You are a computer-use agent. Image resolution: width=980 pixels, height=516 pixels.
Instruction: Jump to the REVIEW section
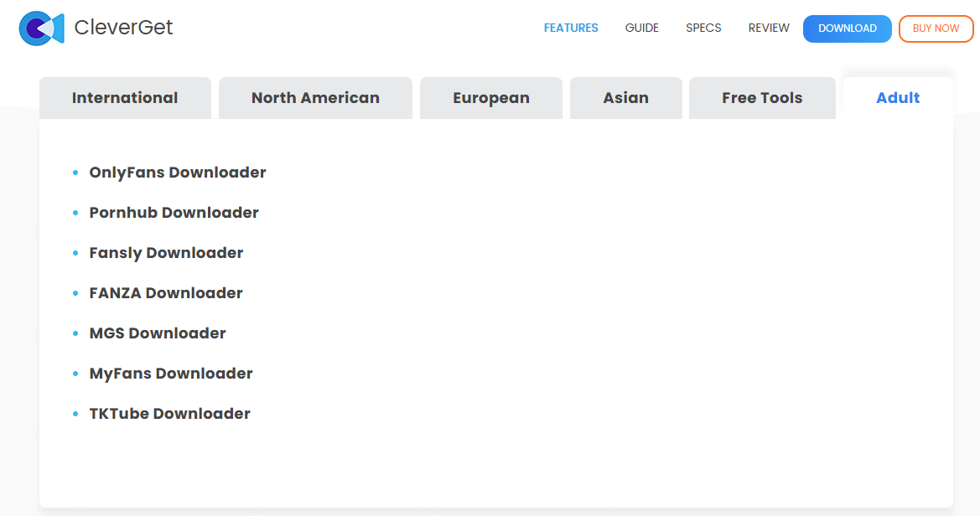tap(769, 28)
